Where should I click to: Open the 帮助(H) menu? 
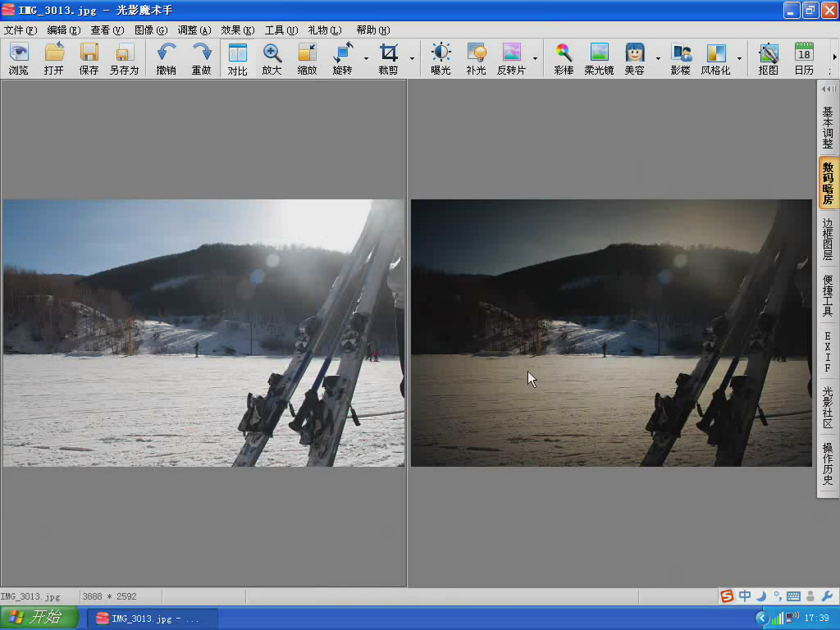(373, 30)
